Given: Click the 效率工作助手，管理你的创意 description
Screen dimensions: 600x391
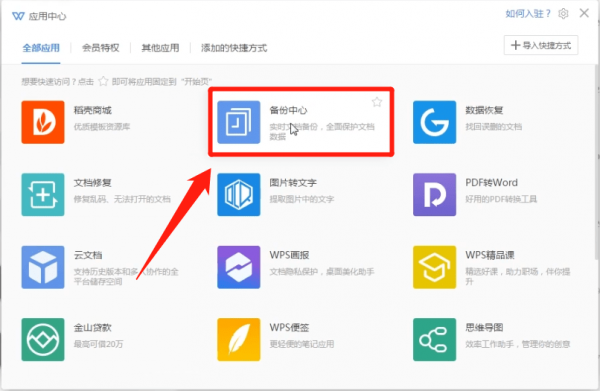Looking at the screenshot, I should point(518,344).
